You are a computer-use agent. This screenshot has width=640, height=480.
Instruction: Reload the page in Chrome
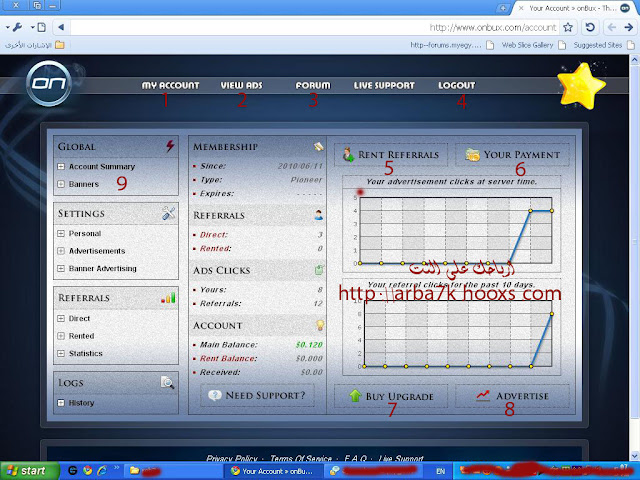tap(590, 27)
